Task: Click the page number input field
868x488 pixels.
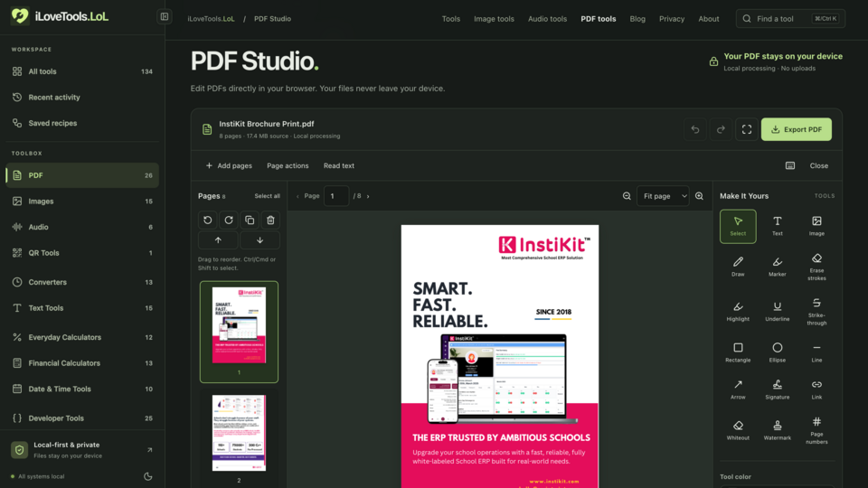Action: 336,196
